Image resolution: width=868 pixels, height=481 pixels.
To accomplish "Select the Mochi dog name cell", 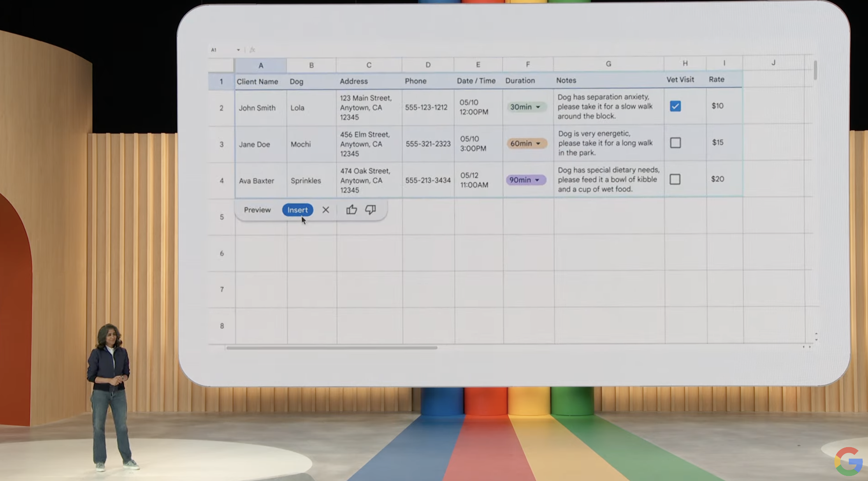I will pyautogui.click(x=300, y=144).
